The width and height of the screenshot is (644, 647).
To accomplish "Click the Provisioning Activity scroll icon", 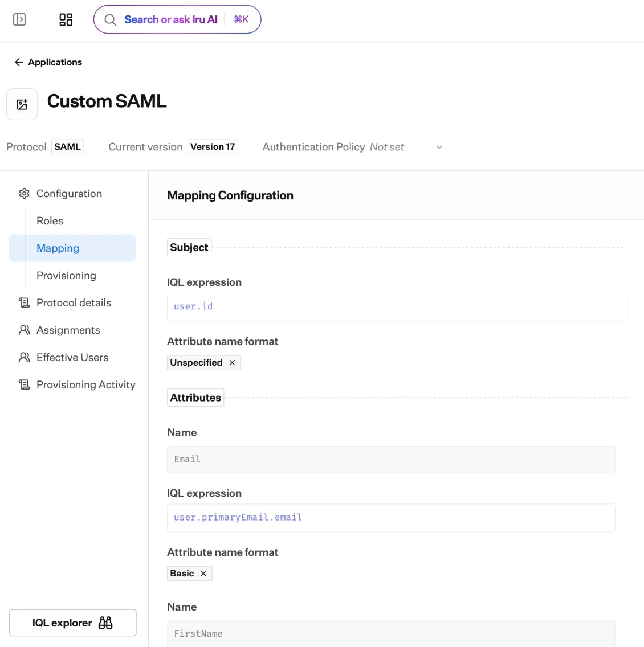I will click(25, 384).
